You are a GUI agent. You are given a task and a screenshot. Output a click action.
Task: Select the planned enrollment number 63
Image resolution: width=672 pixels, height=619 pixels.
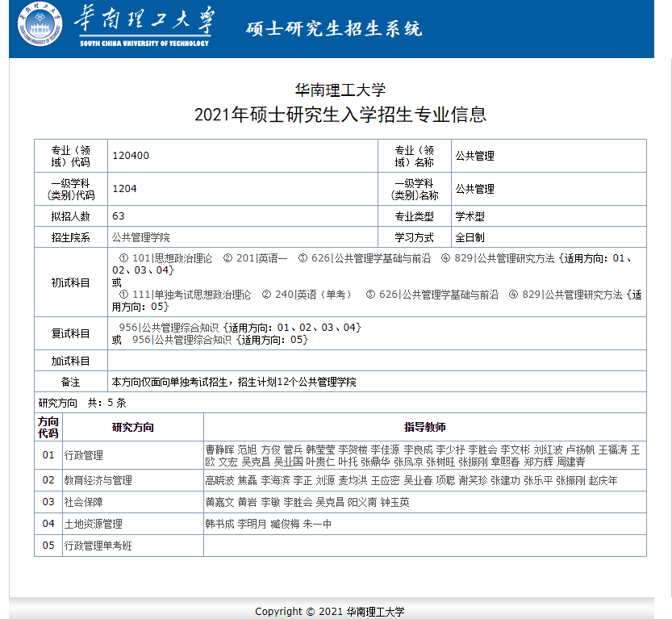point(119,216)
